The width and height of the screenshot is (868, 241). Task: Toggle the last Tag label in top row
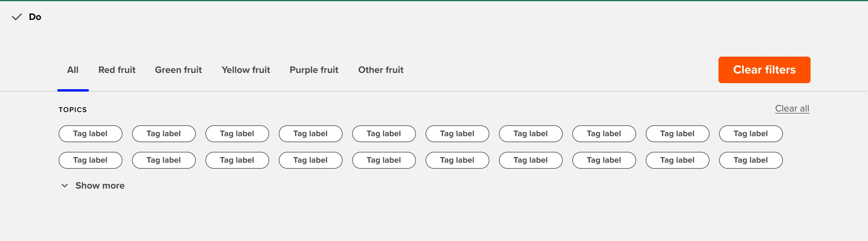pyautogui.click(x=750, y=134)
